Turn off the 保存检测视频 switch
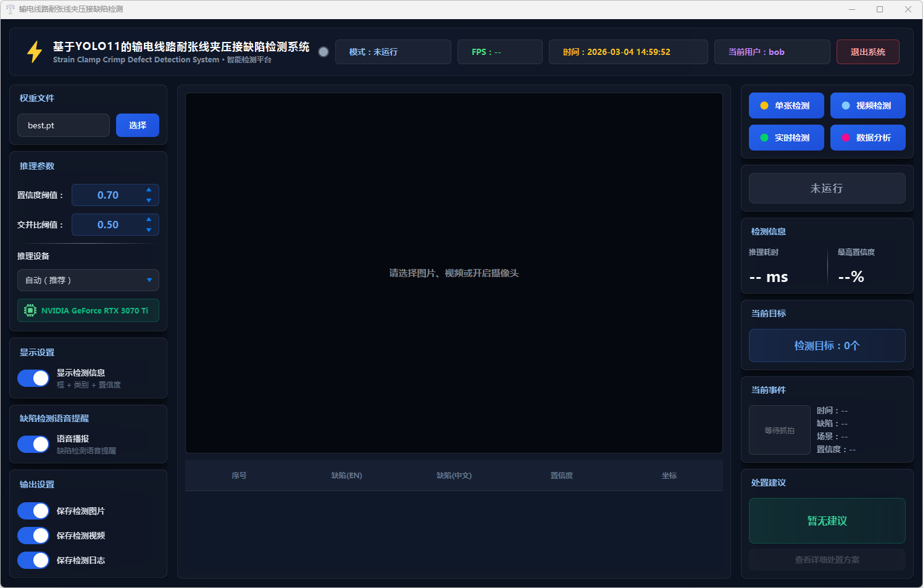 [x=33, y=536]
